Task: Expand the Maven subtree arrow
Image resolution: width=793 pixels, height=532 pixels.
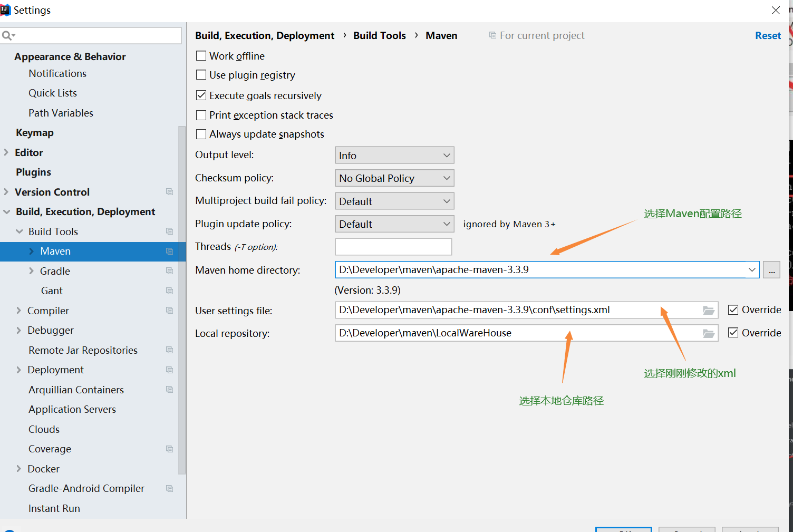Action: click(31, 252)
